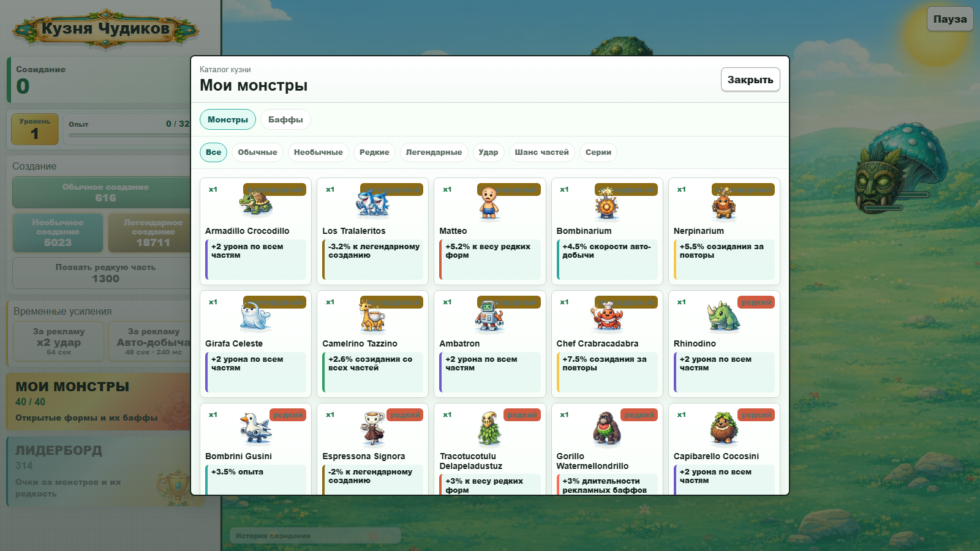980x551 pixels.
Task: Click the Armadillo Crocodillo name text
Action: 247,231
